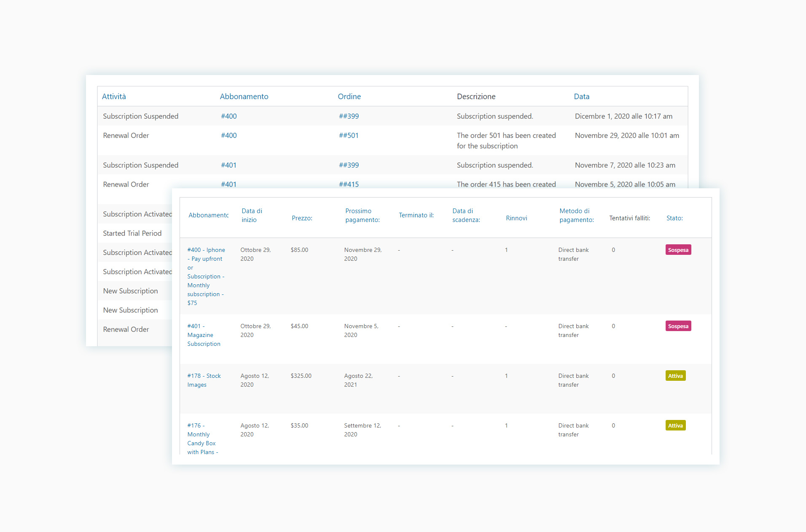This screenshot has width=806, height=532.
Task: Open #401 - Magazine Subscription link
Action: [x=204, y=335]
